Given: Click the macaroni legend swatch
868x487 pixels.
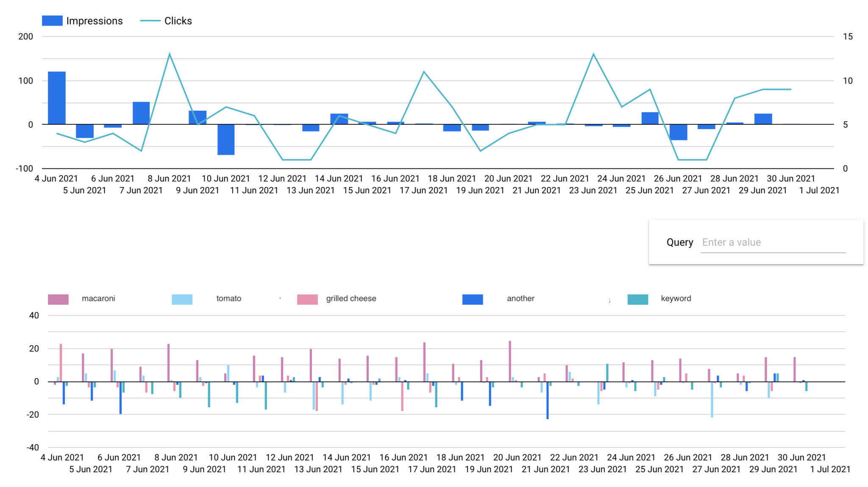Looking at the screenshot, I should 58,299.
